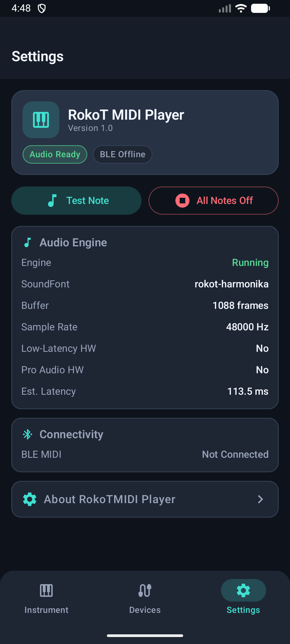Tap the shield icon in status bar

coord(42,8)
